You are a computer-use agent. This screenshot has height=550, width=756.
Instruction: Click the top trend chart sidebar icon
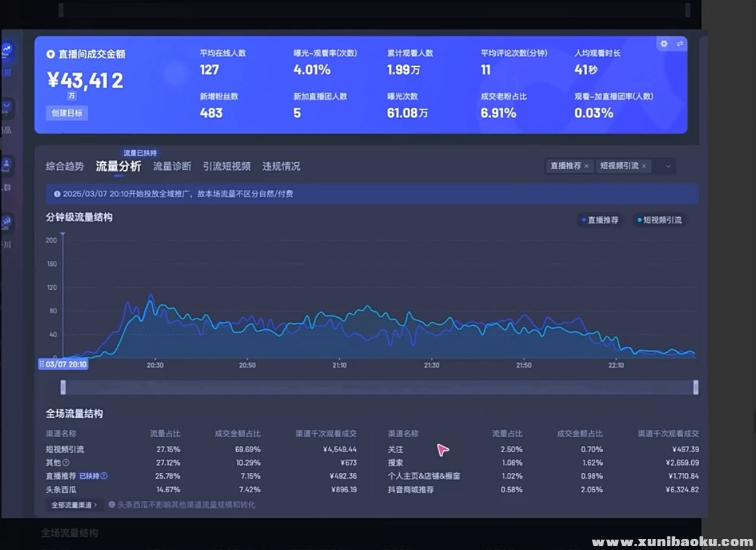tap(6, 50)
